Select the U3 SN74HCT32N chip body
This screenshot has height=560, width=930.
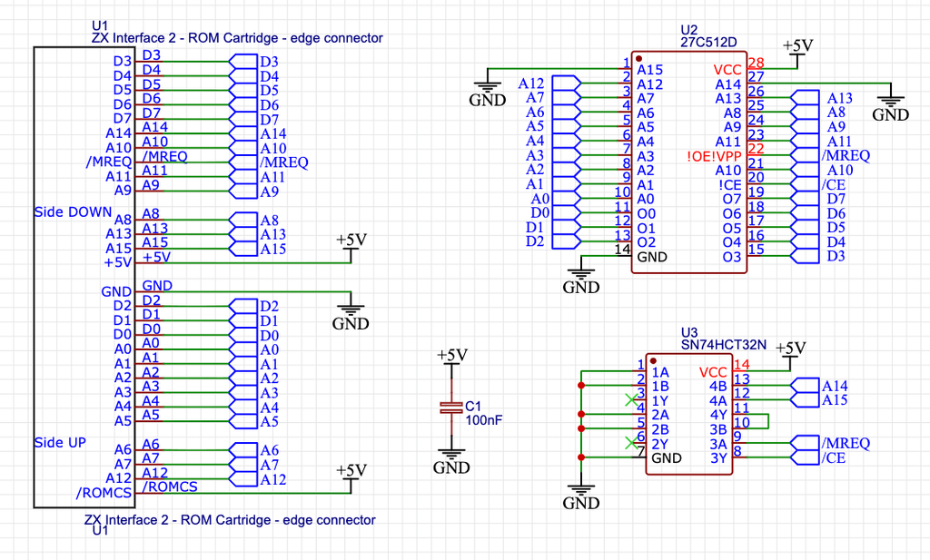coord(688,415)
